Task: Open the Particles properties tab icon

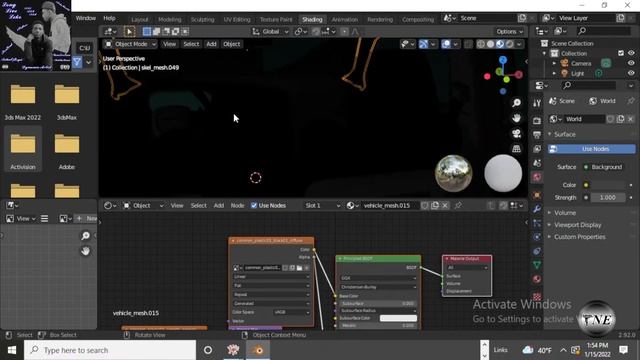Action: [x=537, y=223]
